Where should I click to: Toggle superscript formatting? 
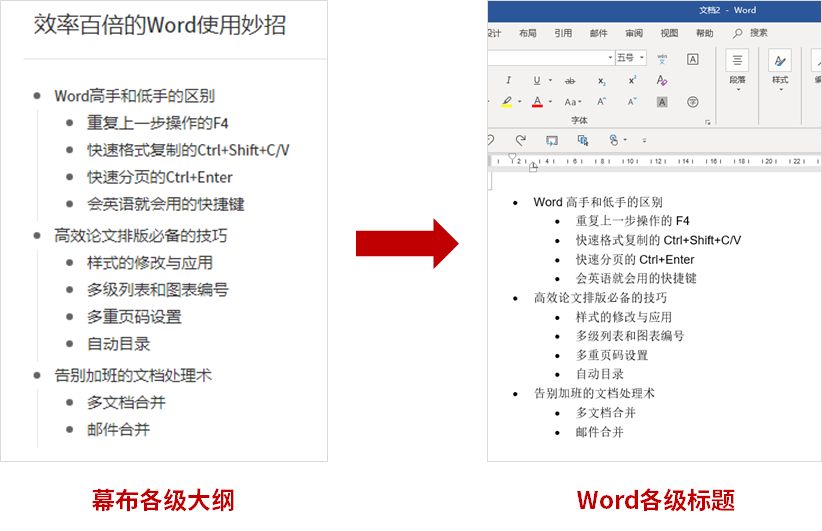(x=632, y=80)
